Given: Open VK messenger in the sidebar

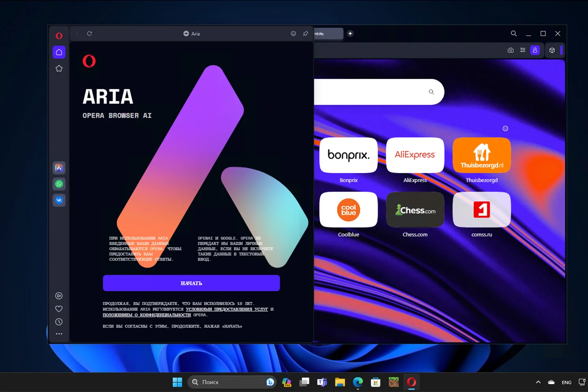Looking at the screenshot, I should pyautogui.click(x=59, y=200).
